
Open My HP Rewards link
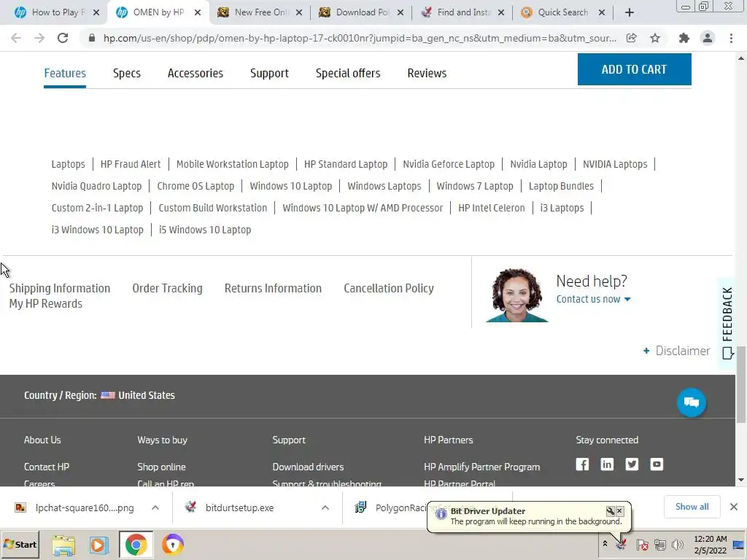click(x=46, y=304)
